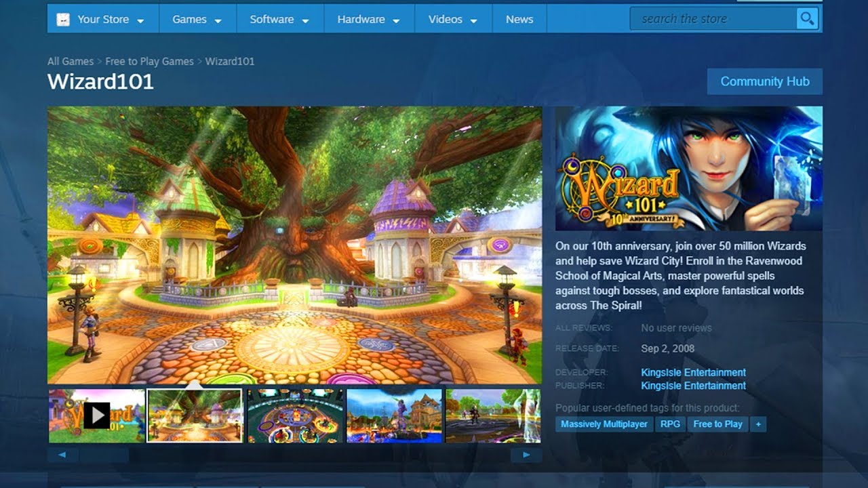Click the Wizard101 page title
The image size is (868, 488).
(x=100, y=81)
